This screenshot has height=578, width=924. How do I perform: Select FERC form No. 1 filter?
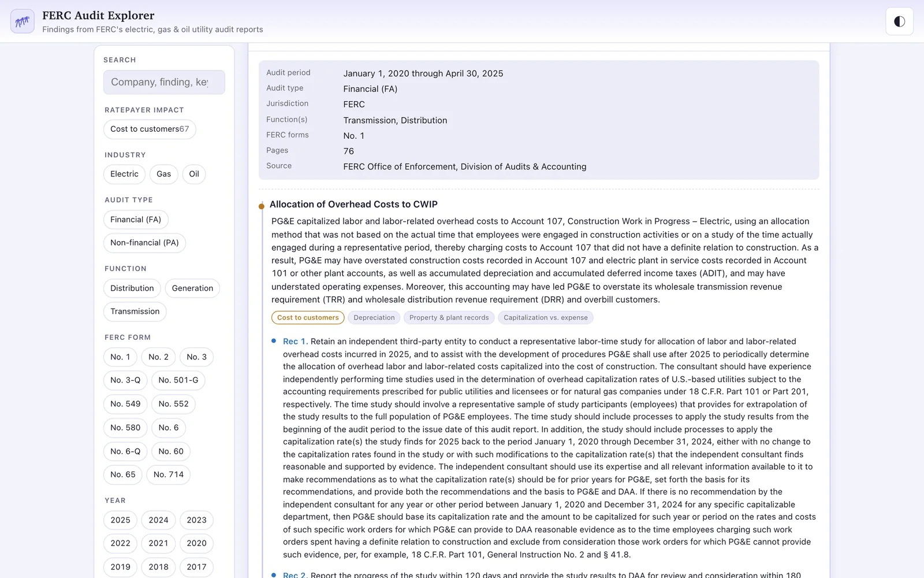coord(120,357)
